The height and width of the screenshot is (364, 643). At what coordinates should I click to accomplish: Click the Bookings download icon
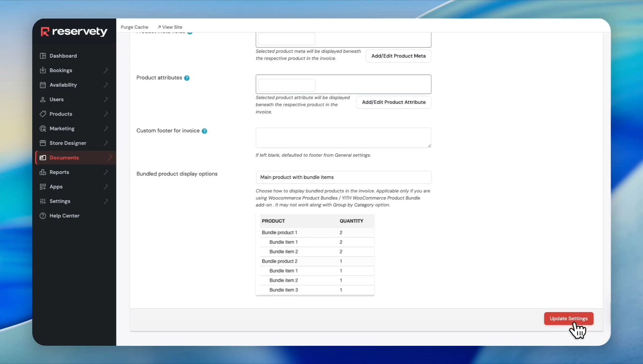click(x=43, y=70)
